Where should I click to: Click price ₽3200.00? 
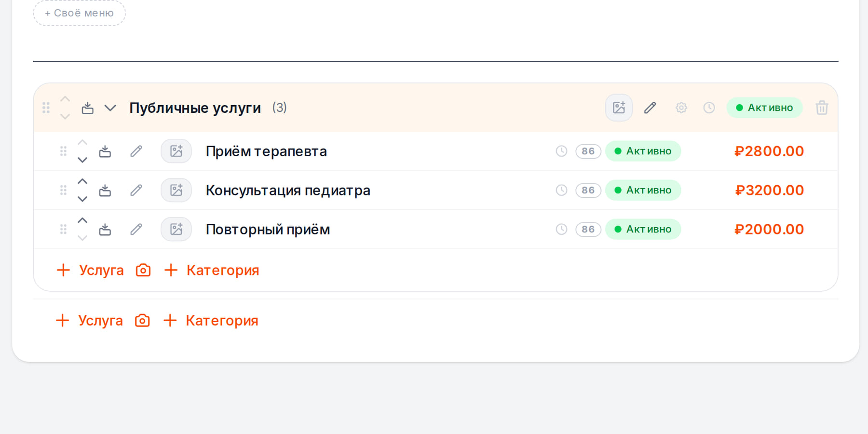(769, 190)
